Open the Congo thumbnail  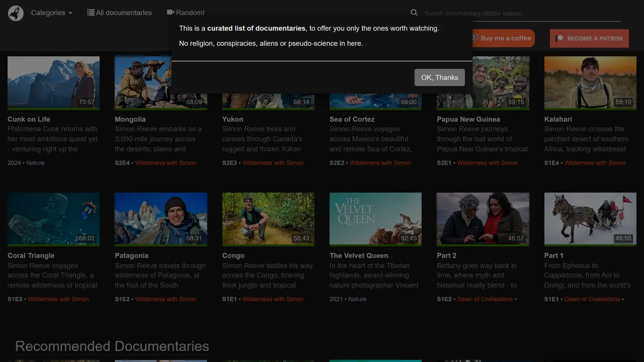coord(268,219)
